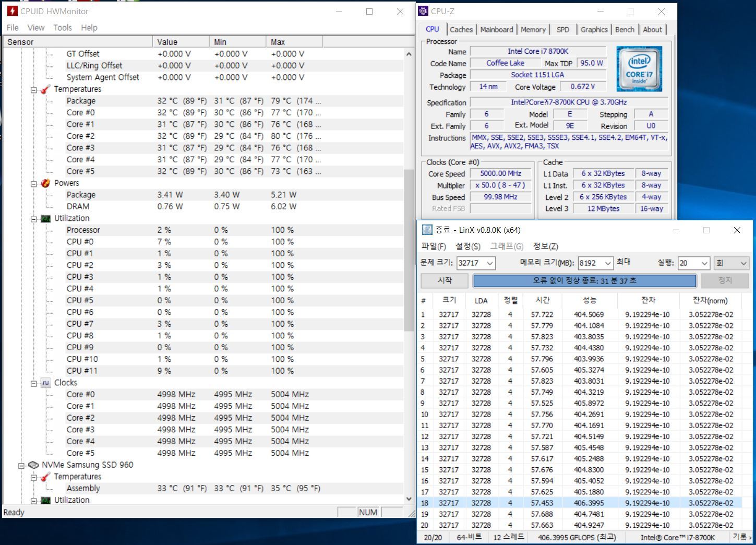Switch to the SPD tab in CPU-Z
Screen dimensions: 756x545
pyautogui.click(x=563, y=30)
